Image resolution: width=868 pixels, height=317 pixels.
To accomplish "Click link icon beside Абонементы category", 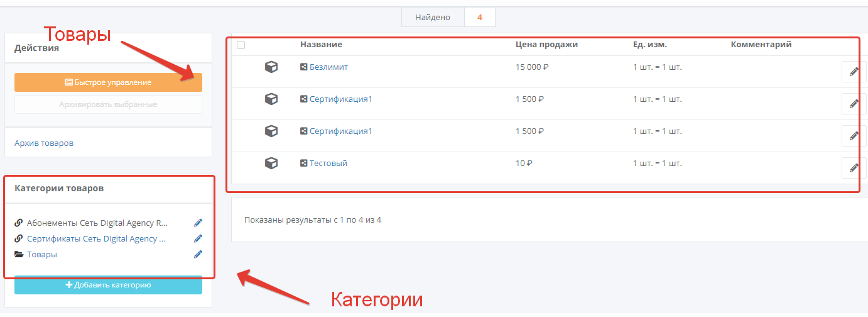I will [19, 223].
